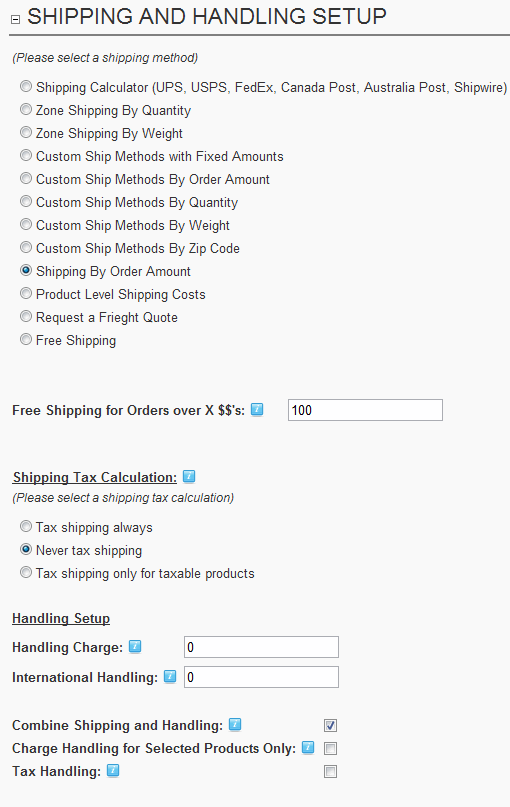Open Shipping Tax Calculation help icon
Image resolution: width=510 pixels, height=807 pixels.
pos(189,477)
